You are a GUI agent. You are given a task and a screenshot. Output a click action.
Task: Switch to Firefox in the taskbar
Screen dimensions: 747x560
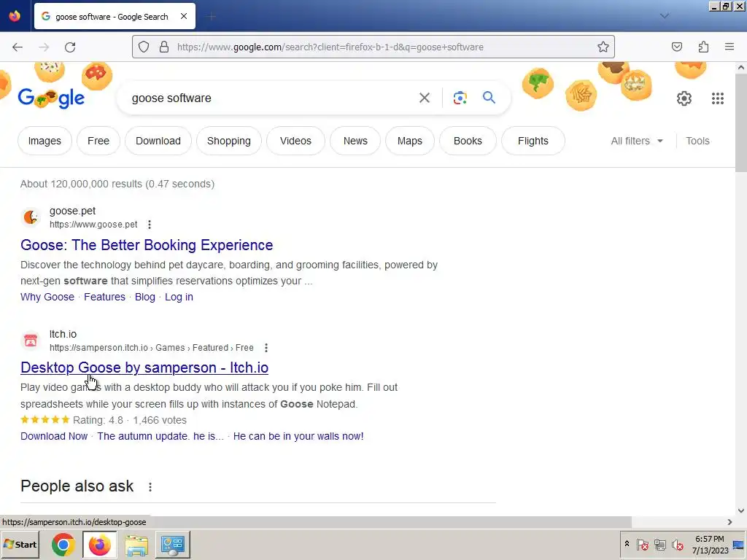click(x=99, y=544)
